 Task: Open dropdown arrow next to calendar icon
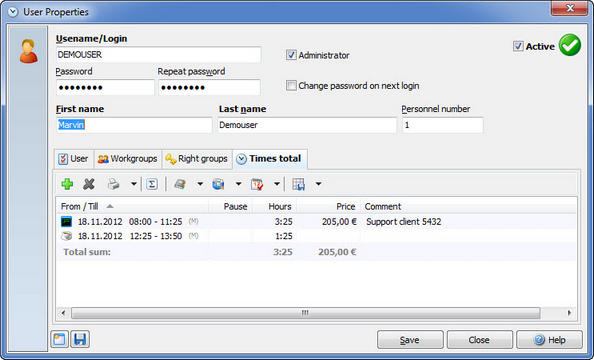pos(277,184)
